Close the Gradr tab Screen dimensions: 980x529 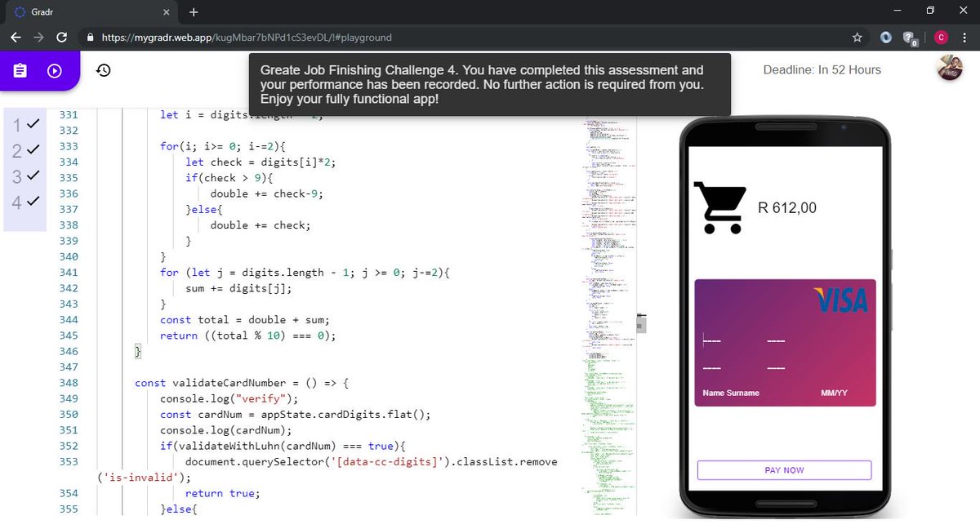click(x=167, y=12)
